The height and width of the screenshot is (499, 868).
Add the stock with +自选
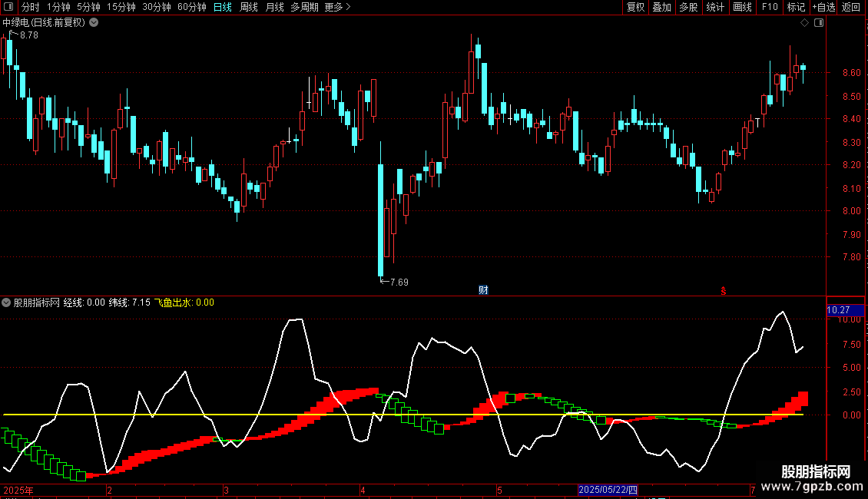823,7
